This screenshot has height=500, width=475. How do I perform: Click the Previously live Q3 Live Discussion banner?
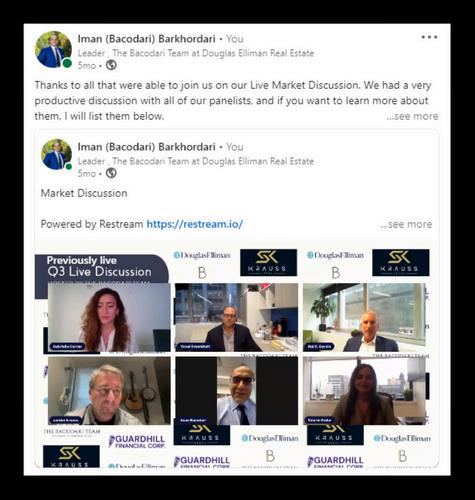101,268
